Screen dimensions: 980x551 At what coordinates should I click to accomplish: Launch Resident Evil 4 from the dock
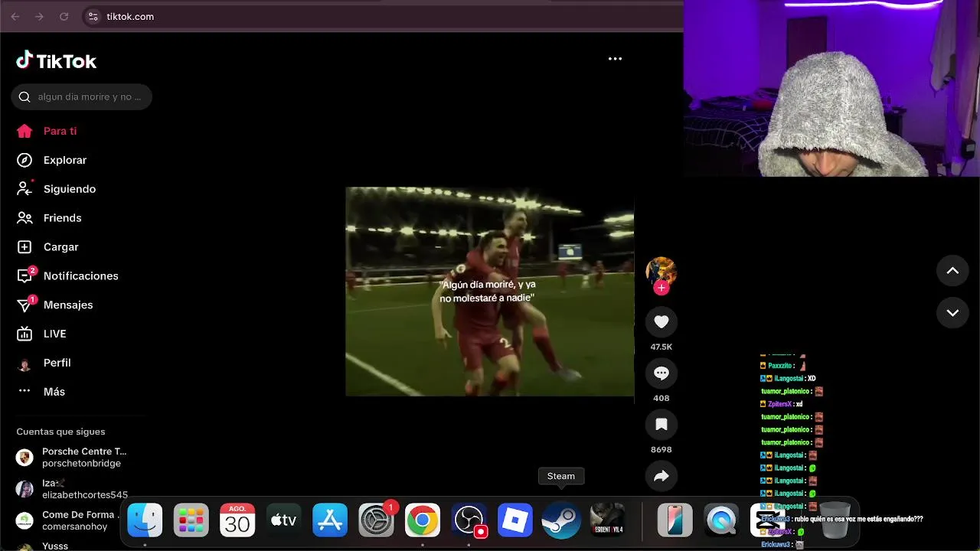pos(608,521)
